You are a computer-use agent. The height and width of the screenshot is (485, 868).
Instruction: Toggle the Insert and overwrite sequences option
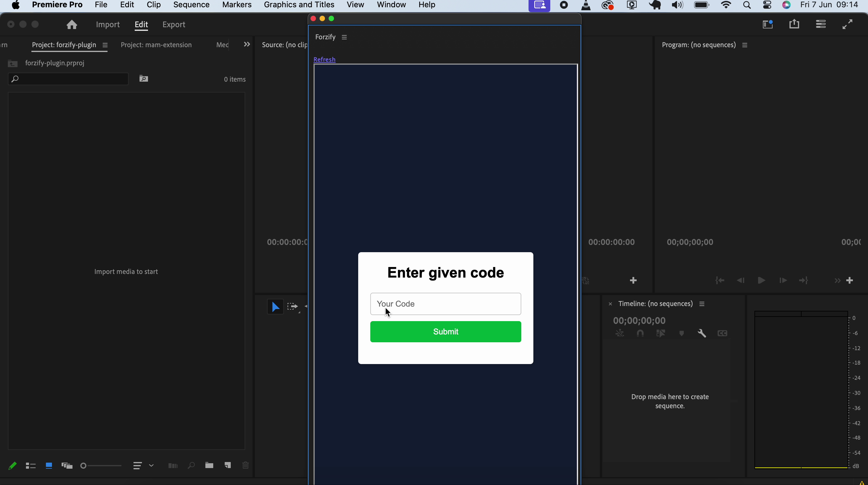coord(620,334)
